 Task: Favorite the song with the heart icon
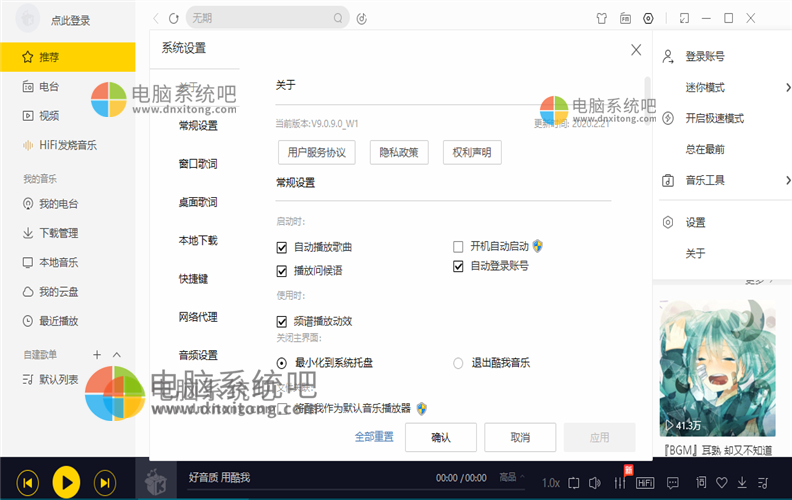pos(722,483)
